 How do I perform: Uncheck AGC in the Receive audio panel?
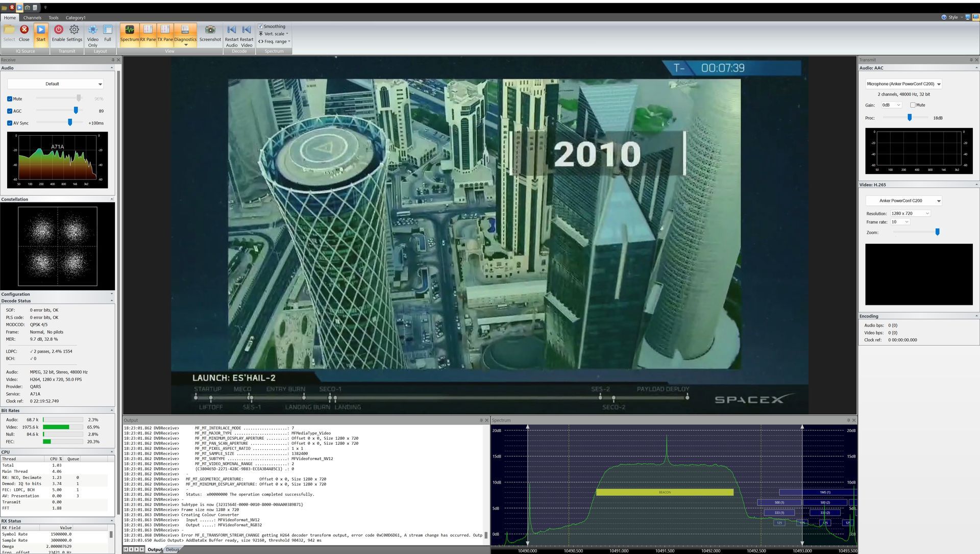coord(9,111)
